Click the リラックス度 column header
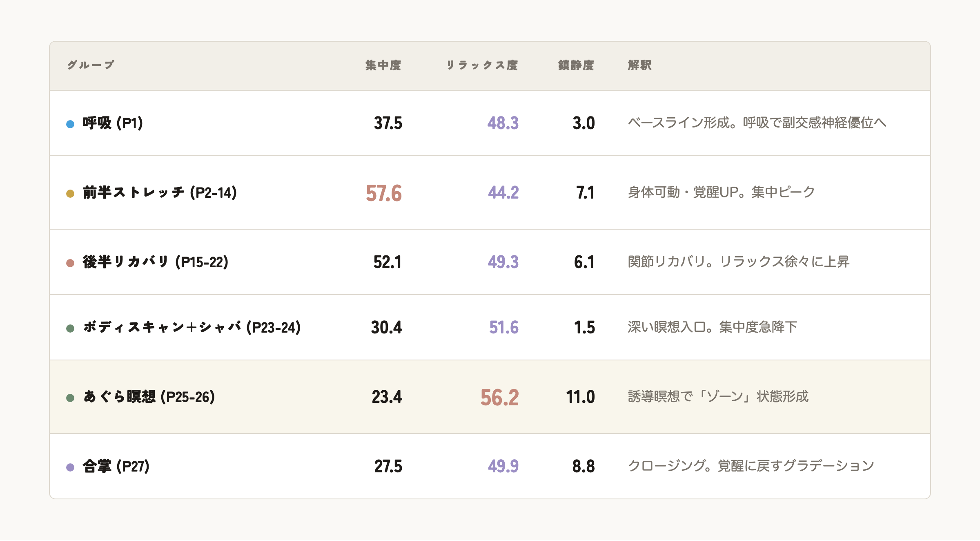 482,65
